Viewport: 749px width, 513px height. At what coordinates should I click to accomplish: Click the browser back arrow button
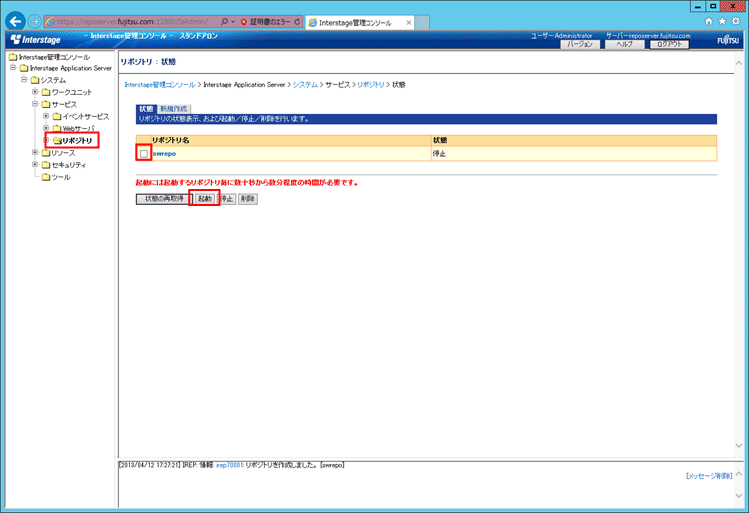(x=16, y=21)
